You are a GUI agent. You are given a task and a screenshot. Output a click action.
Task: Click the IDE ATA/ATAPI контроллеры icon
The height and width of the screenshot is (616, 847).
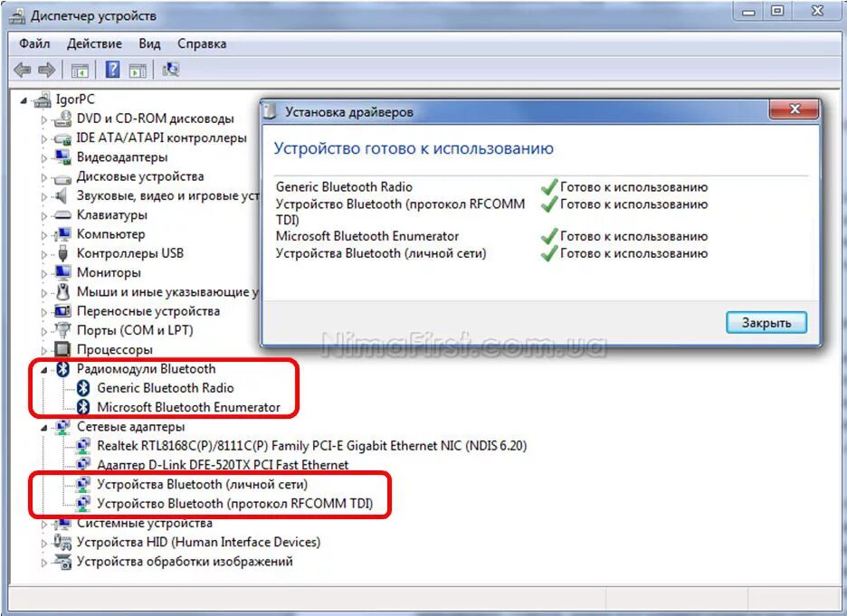[x=62, y=138]
